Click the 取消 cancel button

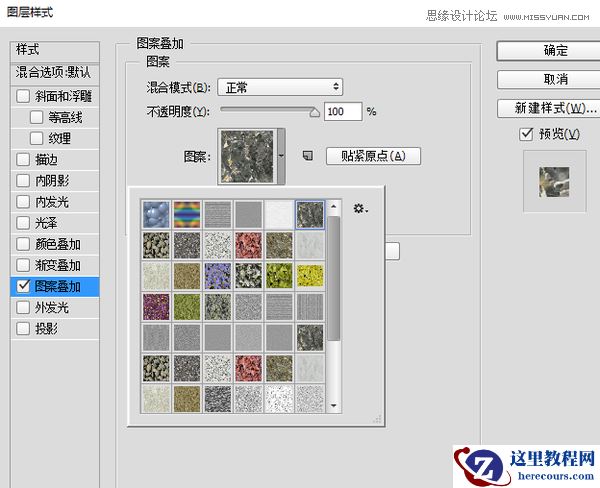tap(548, 79)
